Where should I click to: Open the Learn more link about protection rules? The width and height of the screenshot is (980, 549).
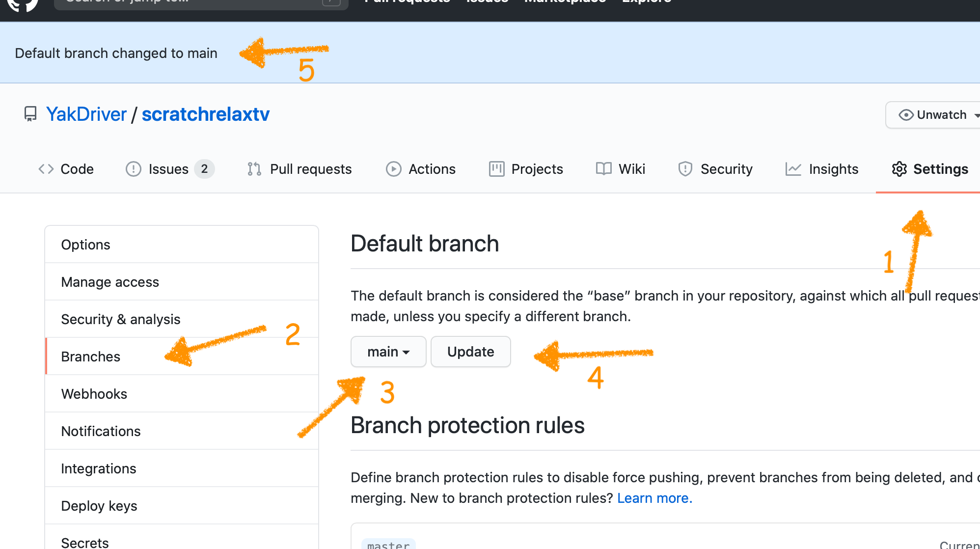pyautogui.click(x=654, y=497)
